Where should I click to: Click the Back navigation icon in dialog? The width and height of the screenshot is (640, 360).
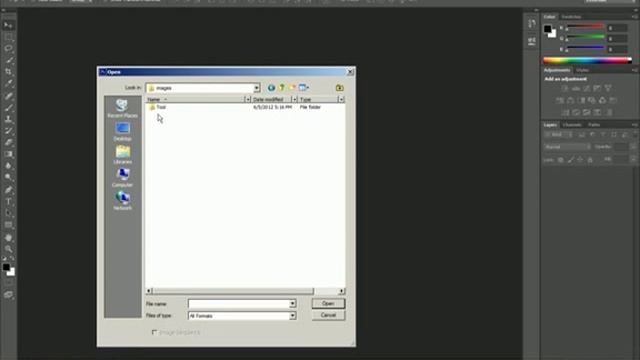pos(271,88)
